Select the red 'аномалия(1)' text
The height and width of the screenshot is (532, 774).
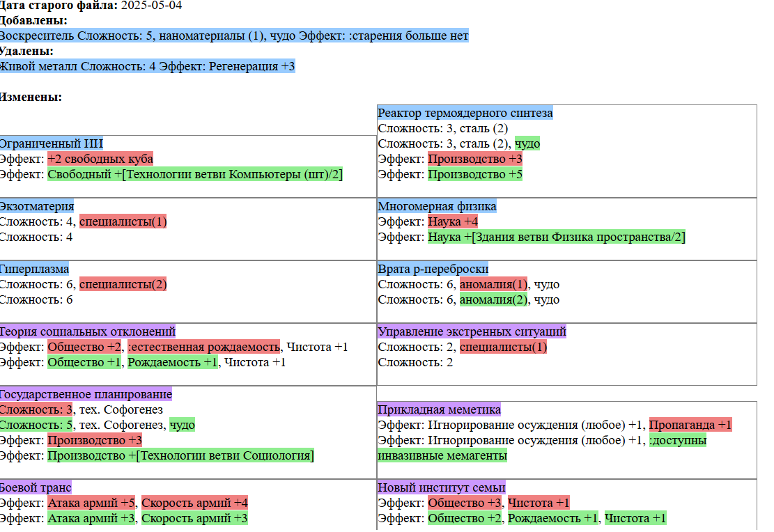494,284
